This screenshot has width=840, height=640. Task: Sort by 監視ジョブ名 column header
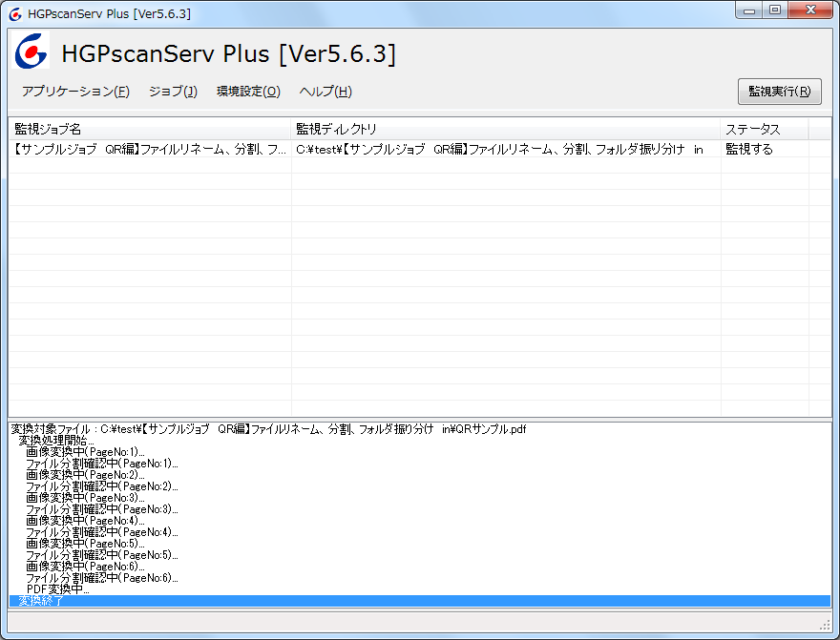tap(150, 129)
